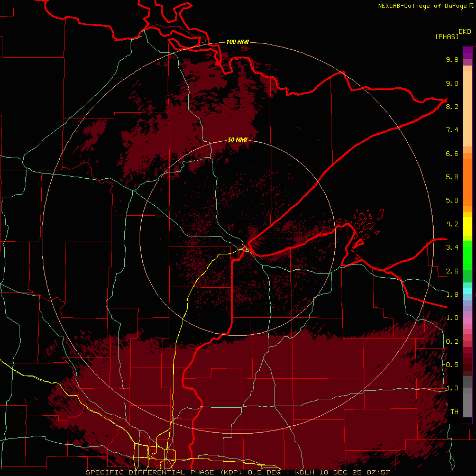Pick the peach segment of the color bar
Image resolution: width=476 pixels, height=476 pixels.
click(x=467, y=108)
